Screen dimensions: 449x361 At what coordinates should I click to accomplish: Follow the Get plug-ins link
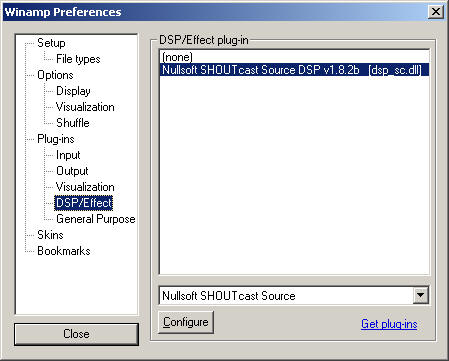pyautogui.click(x=389, y=324)
